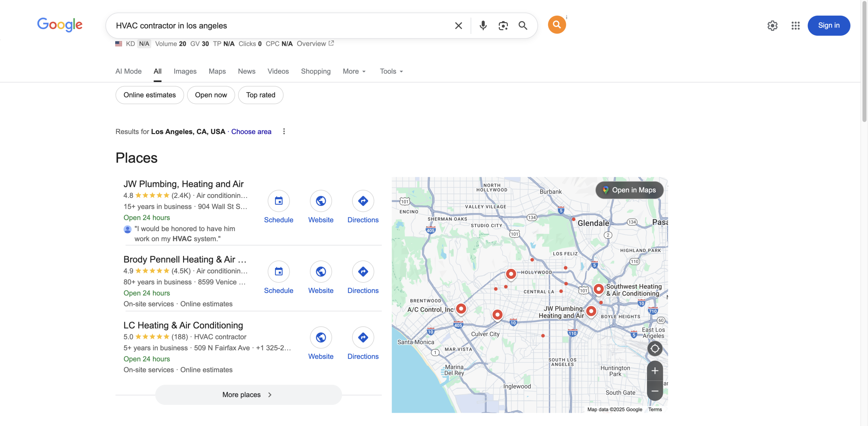The width and height of the screenshot is (868, 426).
Task: Clear the search query with X icon
Action: click(458, 25)
